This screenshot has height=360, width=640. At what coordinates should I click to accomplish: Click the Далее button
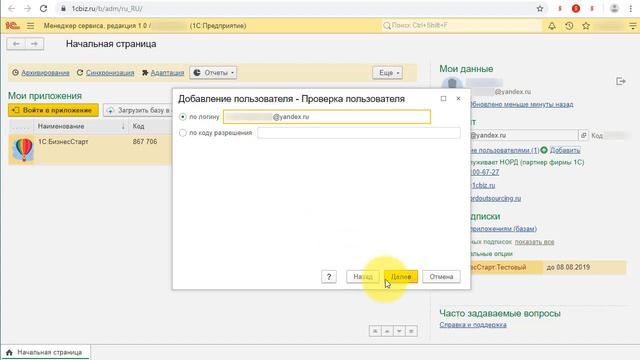401,277
